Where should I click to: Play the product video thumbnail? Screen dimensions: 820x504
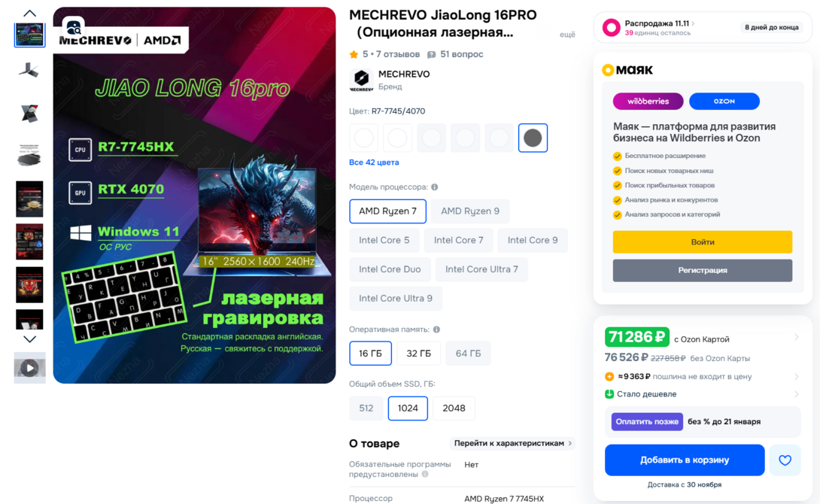point(30,368)
